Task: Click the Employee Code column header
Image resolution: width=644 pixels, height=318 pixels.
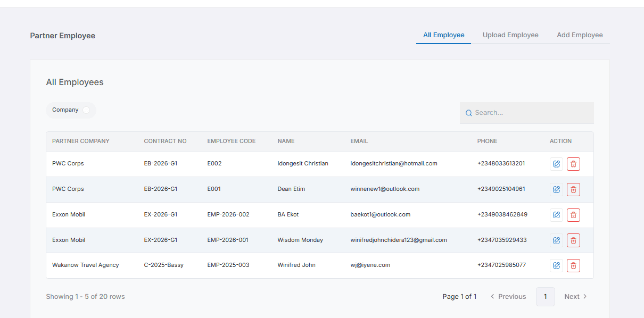Action: point(232,141)
